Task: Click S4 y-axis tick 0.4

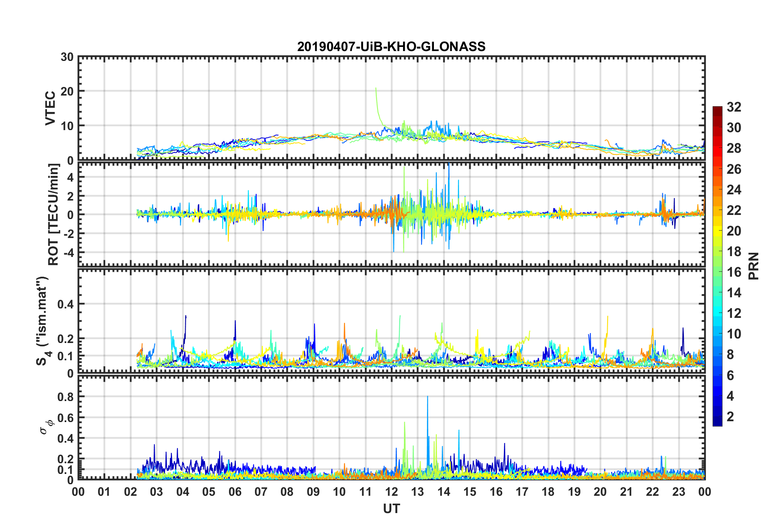Action: coord(65,304)
